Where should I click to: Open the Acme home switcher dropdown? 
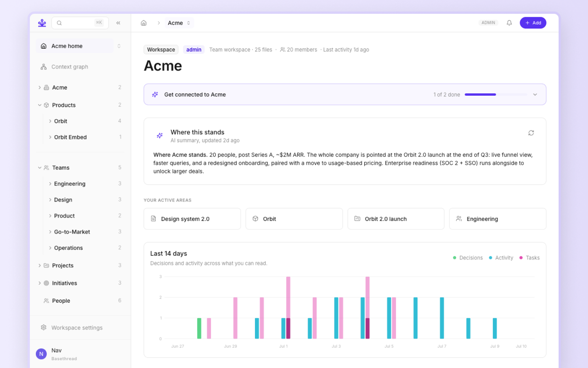click(119, 46)
